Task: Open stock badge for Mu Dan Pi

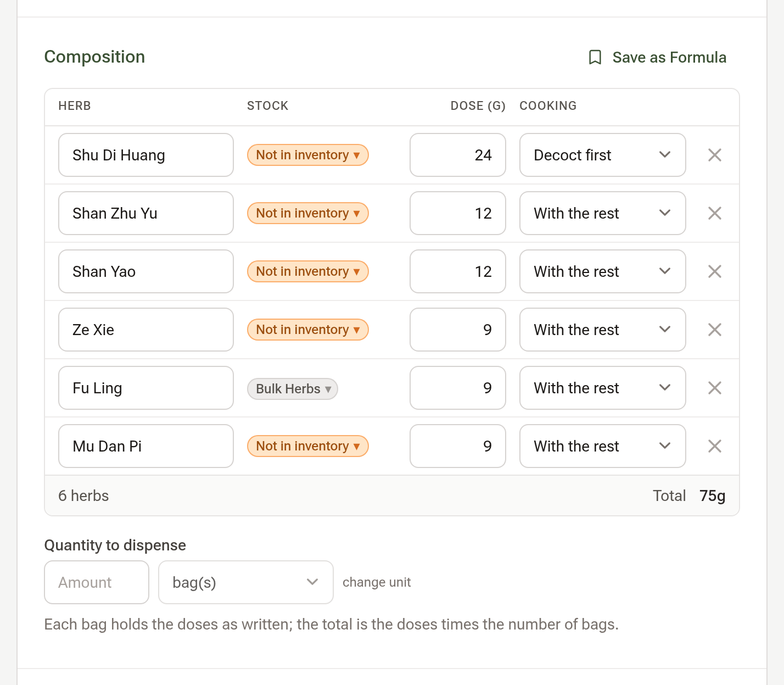Action: (308, 446)
